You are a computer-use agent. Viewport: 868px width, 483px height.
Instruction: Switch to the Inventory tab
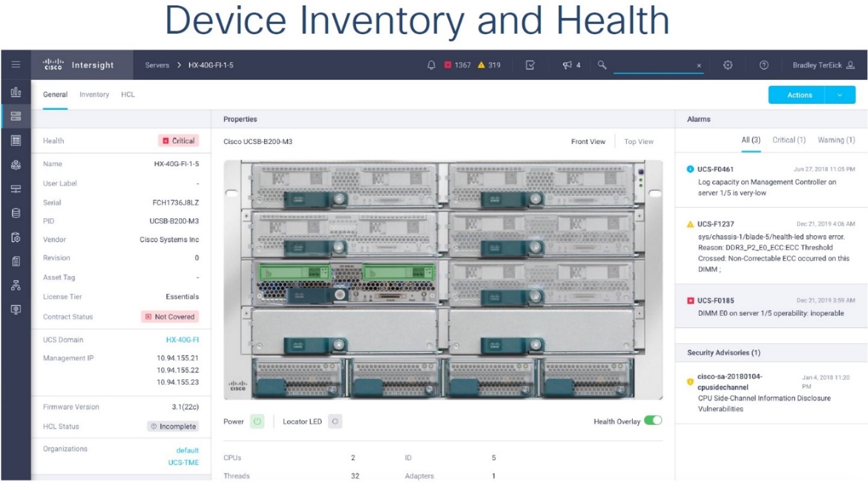(94, 95)
